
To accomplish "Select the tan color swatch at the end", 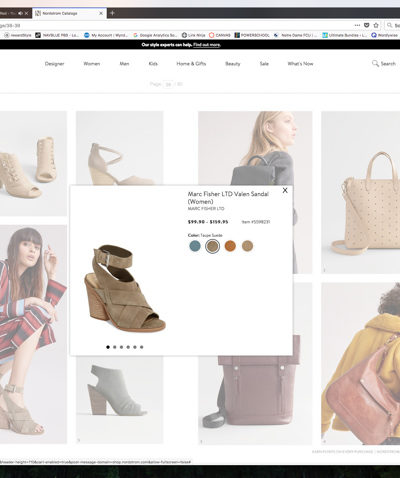I will 247,246.
